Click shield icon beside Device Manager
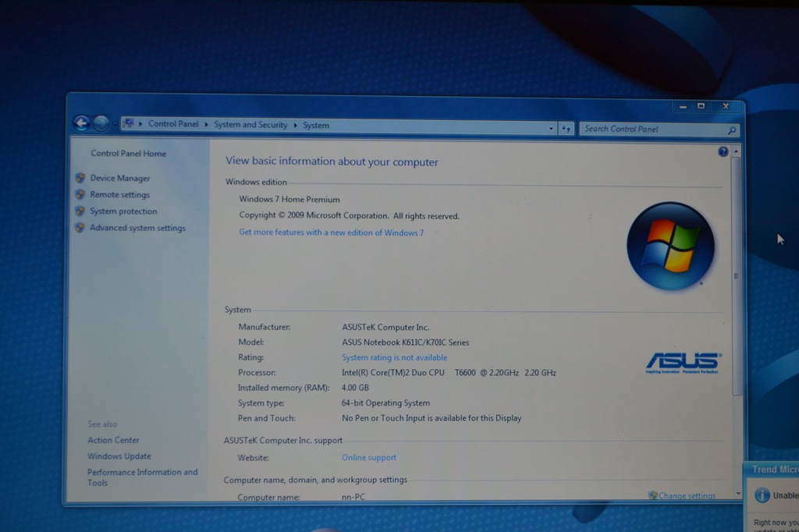Screen dimensions: 799x532 80,178
